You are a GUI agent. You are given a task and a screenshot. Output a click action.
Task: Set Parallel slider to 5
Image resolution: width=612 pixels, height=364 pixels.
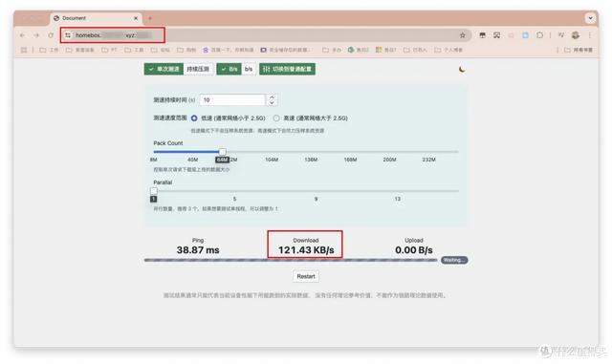tap(234, 199)
